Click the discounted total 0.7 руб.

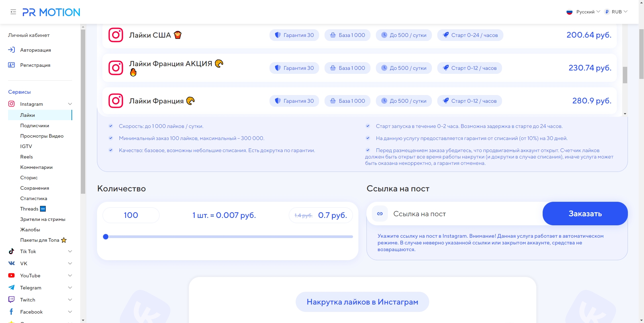pos(333,215)
